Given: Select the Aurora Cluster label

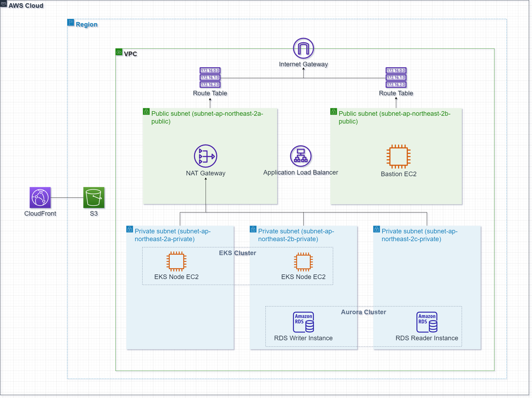Looking at the screenshot, I should [x=363, y=312].
